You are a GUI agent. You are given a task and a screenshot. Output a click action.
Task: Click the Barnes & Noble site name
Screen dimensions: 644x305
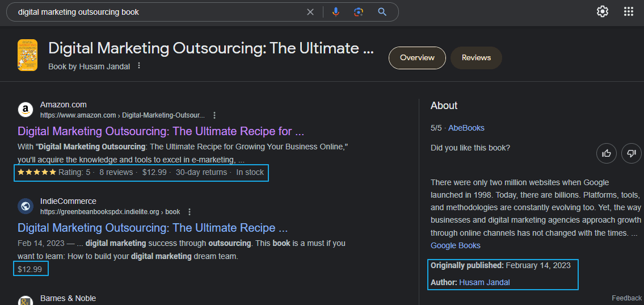coord(68,298)
